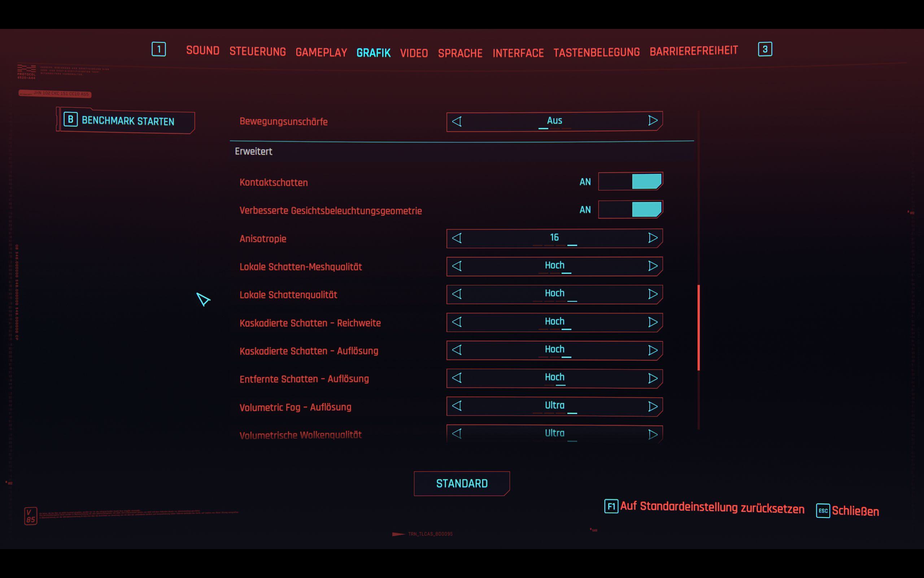
Task: Click AN text beside Kontaktschatten
Action: click(585, 182)
